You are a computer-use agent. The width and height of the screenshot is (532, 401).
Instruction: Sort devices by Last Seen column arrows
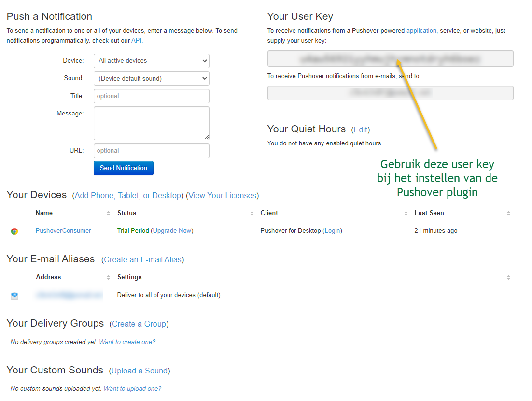(508, 213)
